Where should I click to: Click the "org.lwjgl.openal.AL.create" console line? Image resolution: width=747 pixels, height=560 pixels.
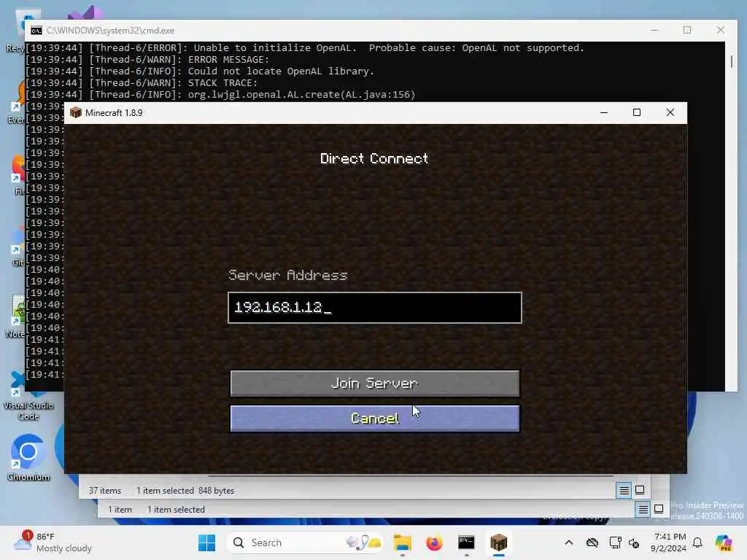pos(220,94)
